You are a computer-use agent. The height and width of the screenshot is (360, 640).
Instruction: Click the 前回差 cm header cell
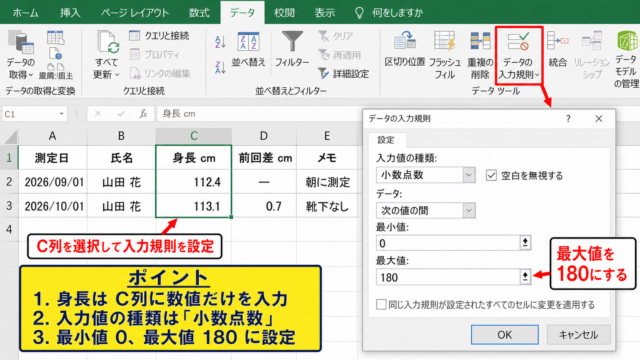point(264,158)
